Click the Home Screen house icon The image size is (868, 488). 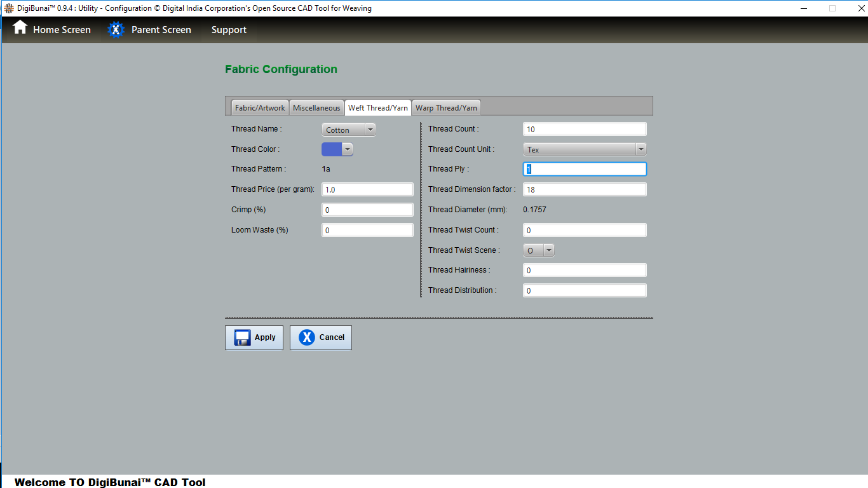click(20, 28)
